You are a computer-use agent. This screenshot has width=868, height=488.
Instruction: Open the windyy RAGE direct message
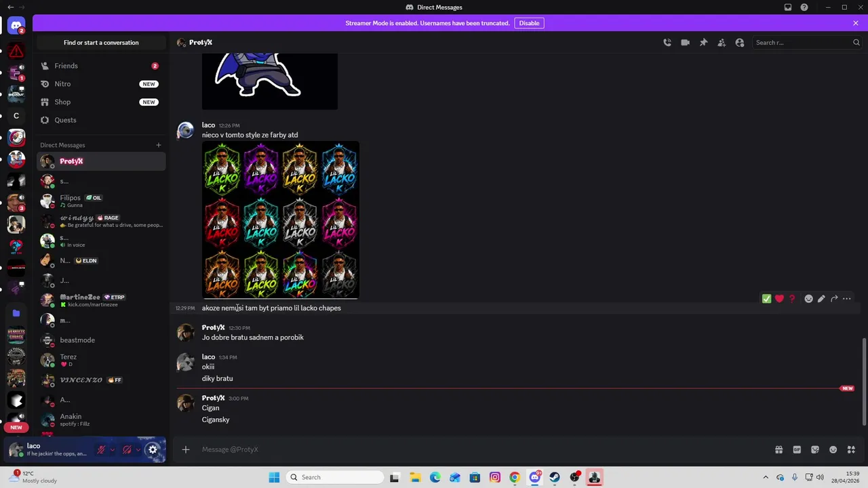coord(101,221)
